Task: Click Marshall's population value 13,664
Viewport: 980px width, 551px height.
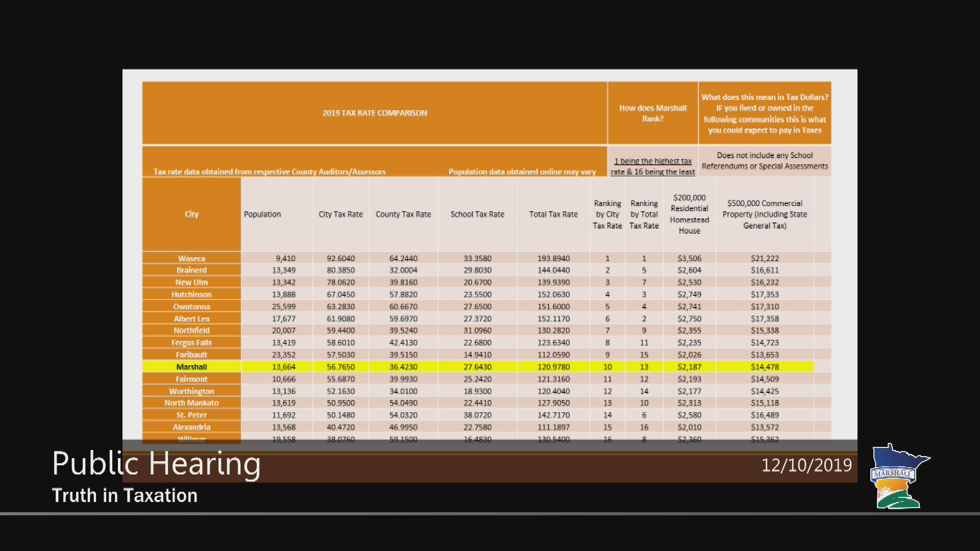Action: point(284,367)
